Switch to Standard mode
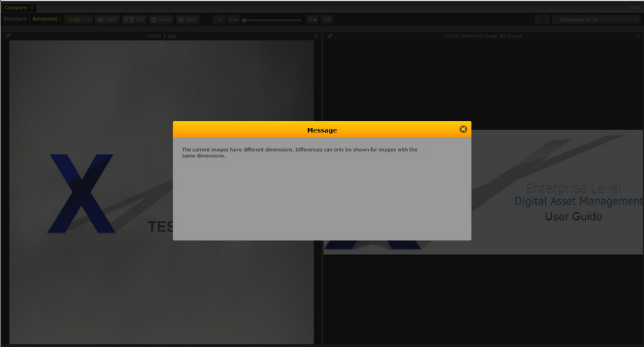The width and height of the screenshot is (644, 347). 15,19
